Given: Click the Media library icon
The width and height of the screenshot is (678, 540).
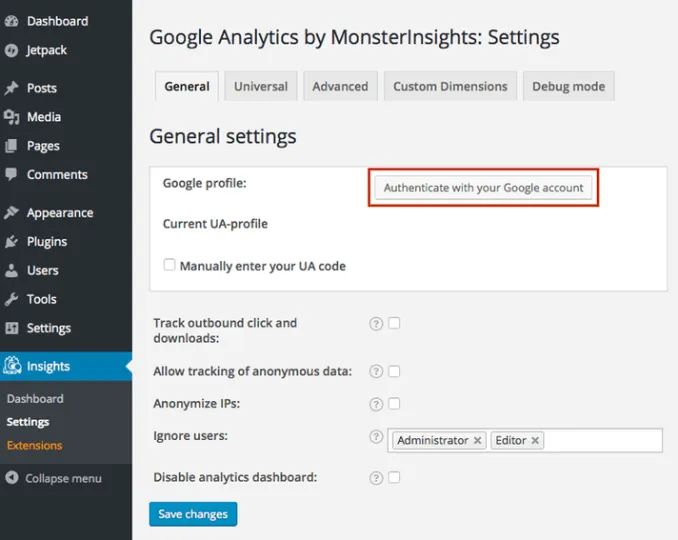Looking at the screenshot, I should [12, 117].
